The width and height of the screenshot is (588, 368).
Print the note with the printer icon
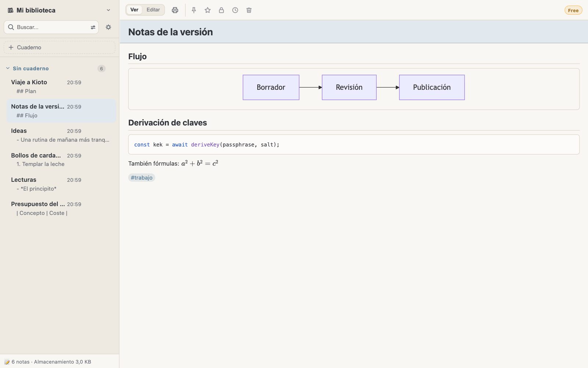(x=175, y=10)
